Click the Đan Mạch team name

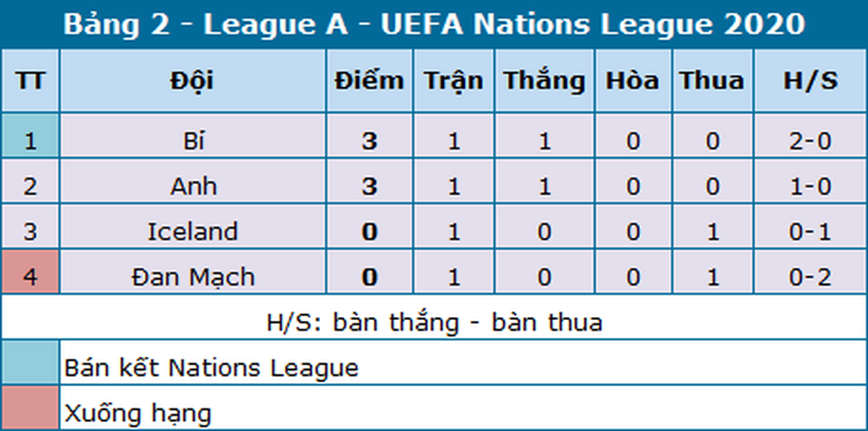[192, 277]
